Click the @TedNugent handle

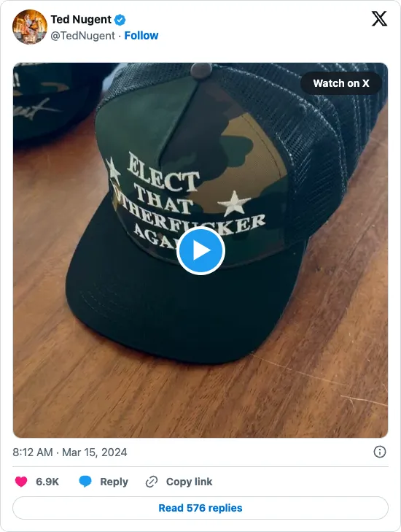(x=82, y=36)
